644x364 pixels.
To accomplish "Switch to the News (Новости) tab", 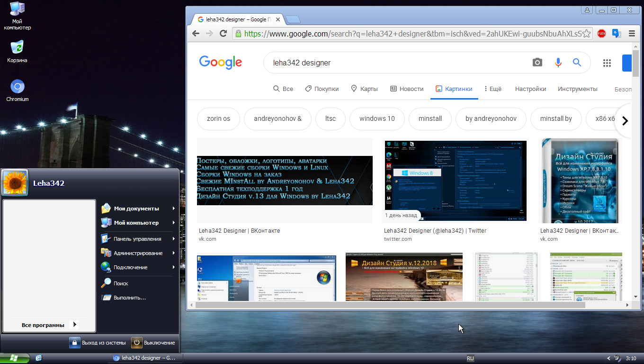I will pyautogui.click(x=407, y=89).
